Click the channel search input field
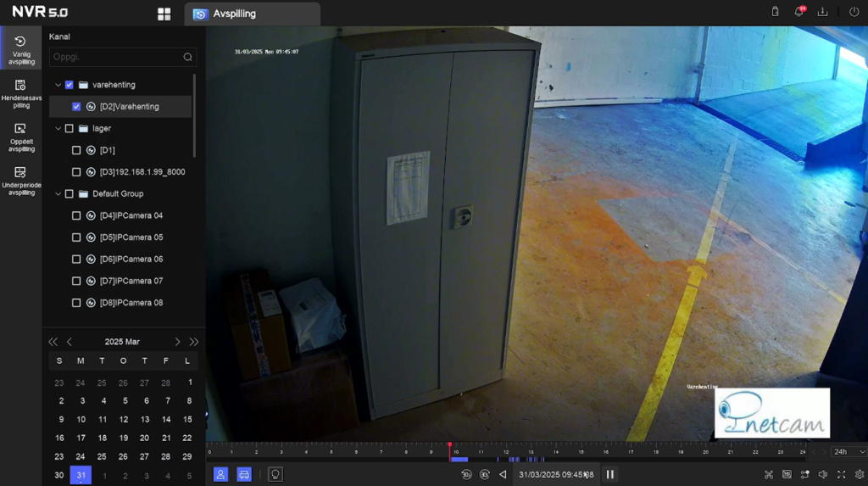Viewport: 868px width, 486px height. tap(115, 57)
